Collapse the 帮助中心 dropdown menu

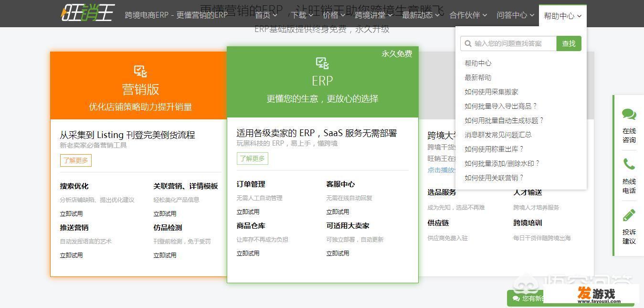(563, 16)
